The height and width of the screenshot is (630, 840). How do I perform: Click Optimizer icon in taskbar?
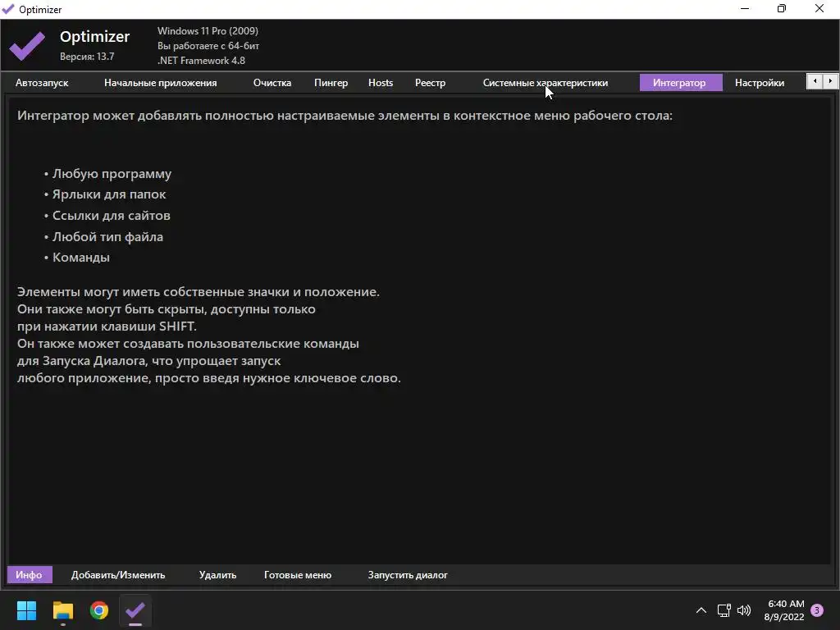coord(135,610)
